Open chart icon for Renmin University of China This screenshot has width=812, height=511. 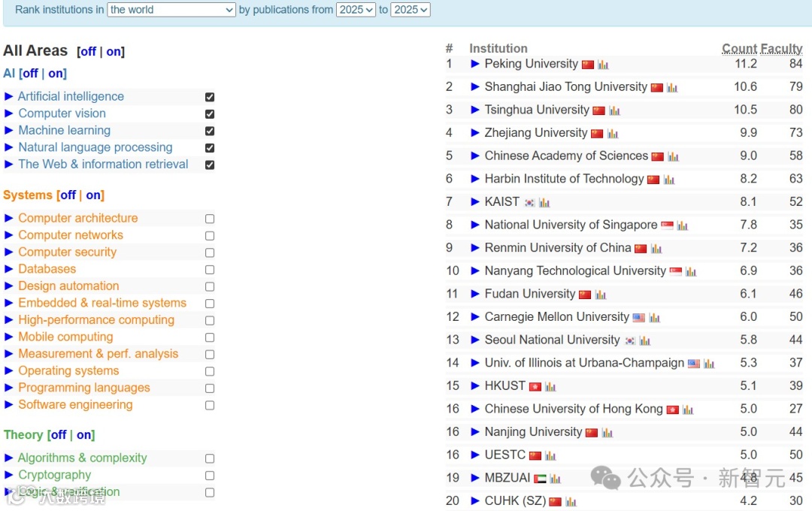click(x=656, y=249)
